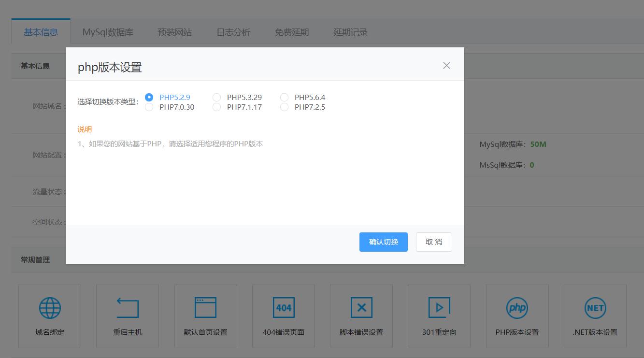
Task: Open the 延期记录 renewal records tab
Action: (x=350, y=32)
